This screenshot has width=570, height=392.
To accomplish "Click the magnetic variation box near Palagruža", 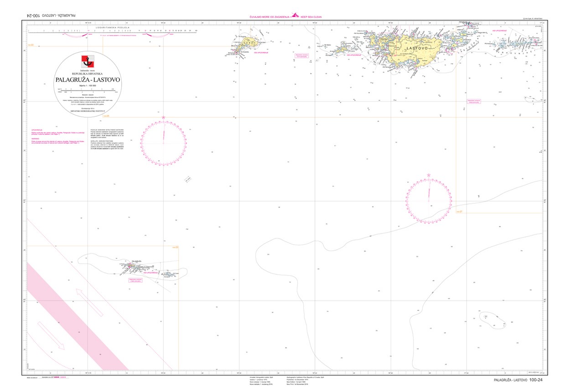I will click(136, 280).
